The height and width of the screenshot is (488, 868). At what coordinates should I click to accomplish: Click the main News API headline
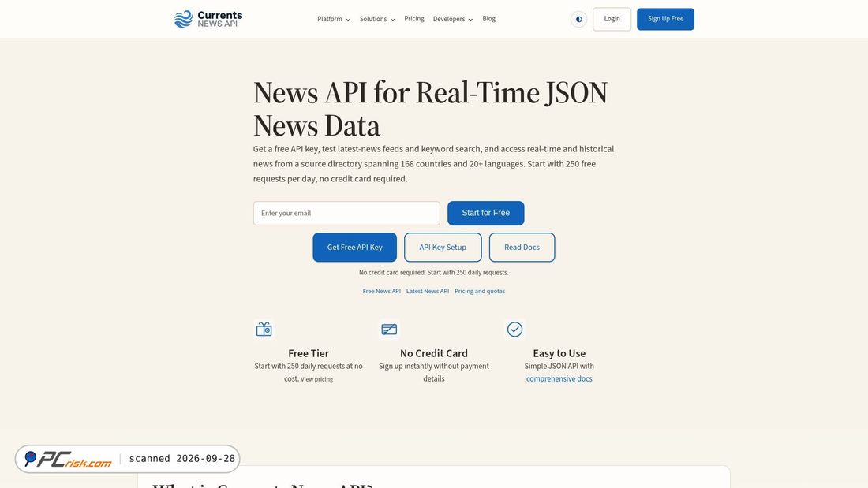tap(431, 109)
